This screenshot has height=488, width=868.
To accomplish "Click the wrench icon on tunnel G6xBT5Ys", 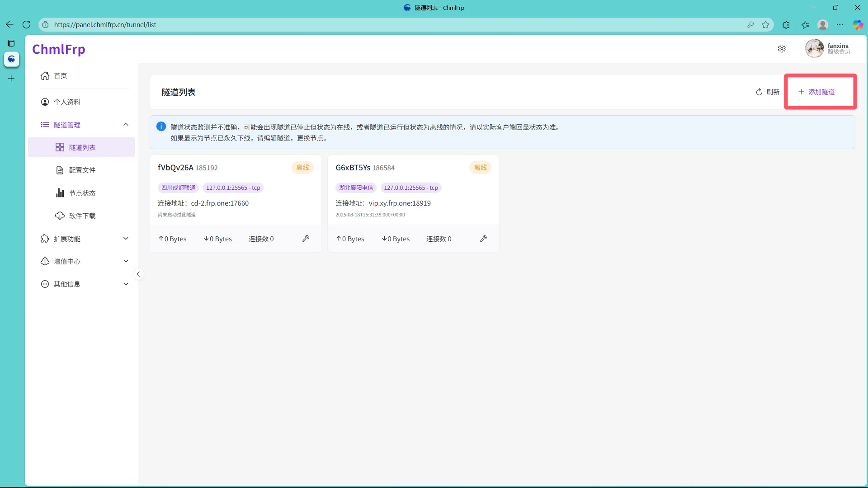I will pyautogui.click(x=484, y=239).
